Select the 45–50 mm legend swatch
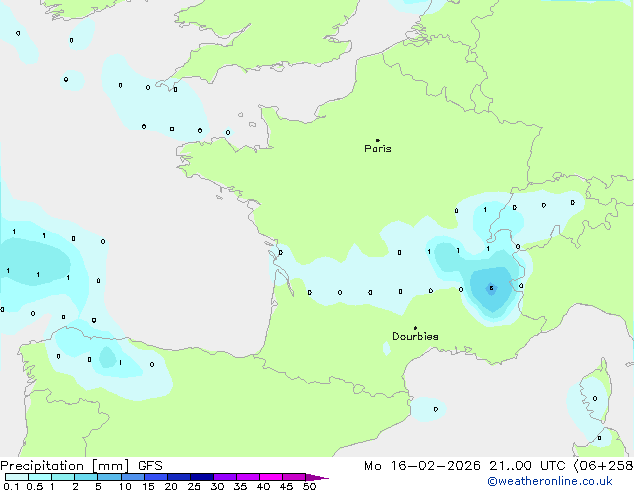The image size is (634, 490). tap(294, 477)
